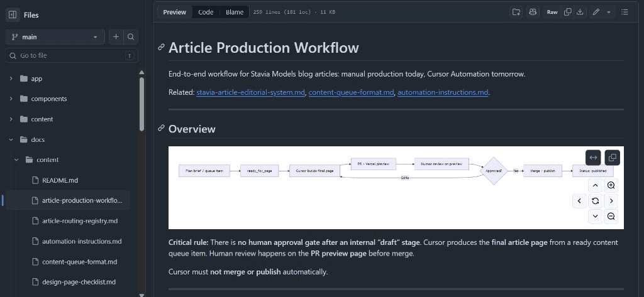Open the main branch dropdown

tap(55, 37)
